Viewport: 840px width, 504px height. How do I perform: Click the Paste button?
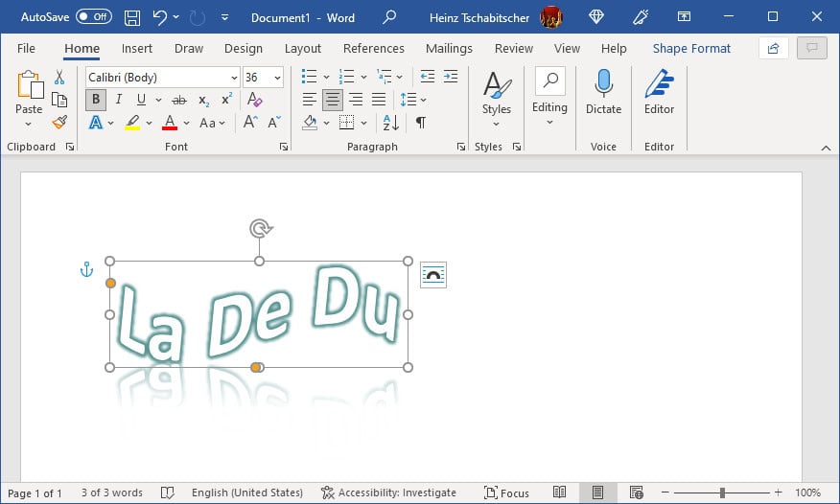coord(29,91)
